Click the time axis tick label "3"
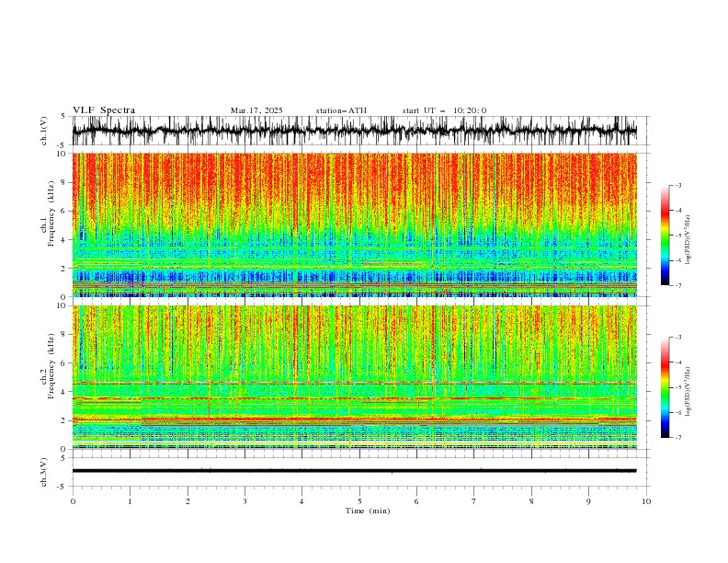The image size is (728, 563). click(245, 501)
